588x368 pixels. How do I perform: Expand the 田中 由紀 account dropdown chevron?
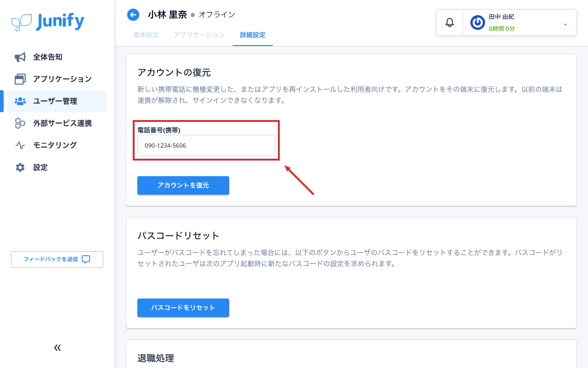click(x=565, y=24)
